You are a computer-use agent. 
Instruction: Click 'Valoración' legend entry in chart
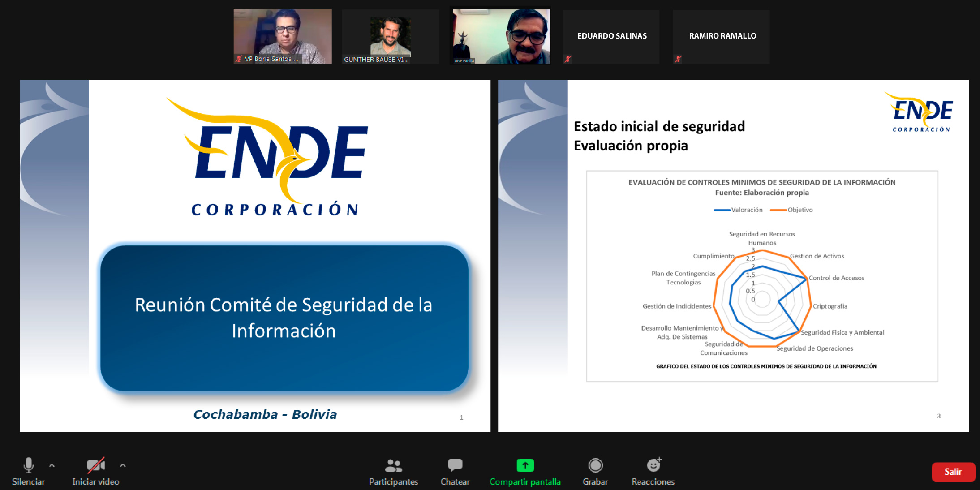738,210
